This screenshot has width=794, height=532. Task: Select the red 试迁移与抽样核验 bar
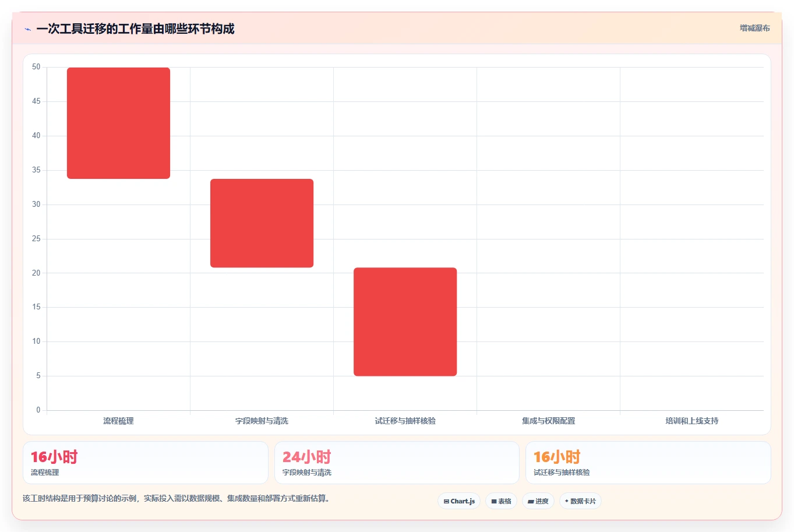point(405,322)
